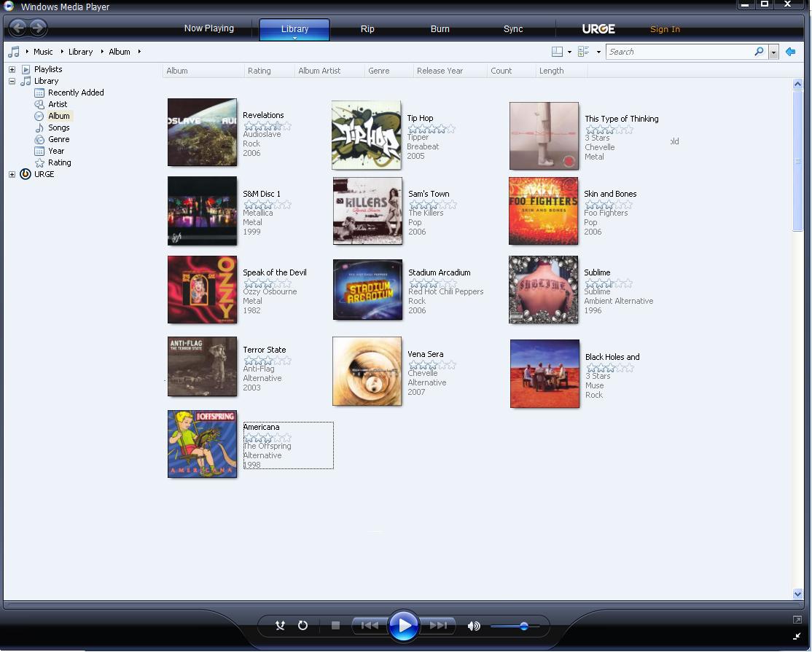Screen dimensions: 812x652
Task: Sort by the Album Artist column header
Action: [330, 71]
